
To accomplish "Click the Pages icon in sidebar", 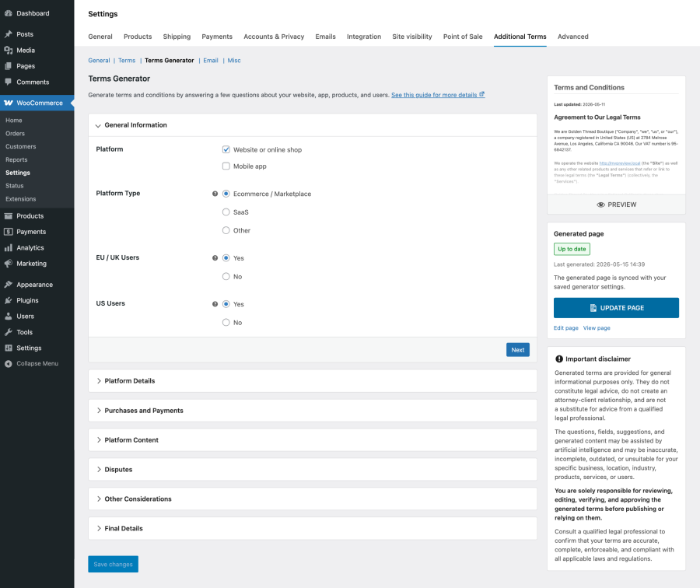I will pyautogui.click(x=8, y=66).
